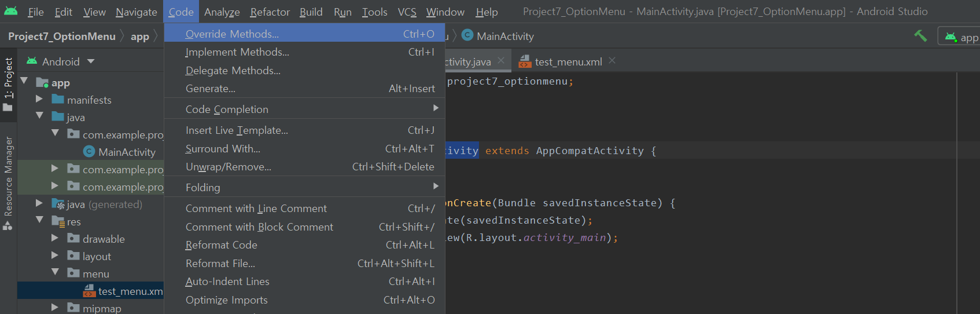Viewport: 980px width, 314px height.
Task: Expand the manifests folder
Action: pyautogui.click(x=39, y=99)
